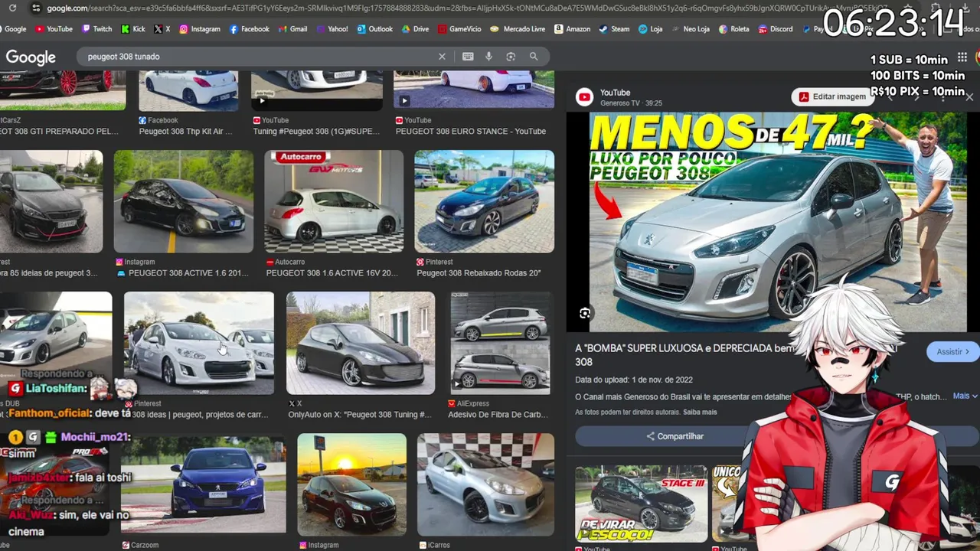Open the Roleta bookmark
Viewport: 980px width, 551px height.
(733, 29)
